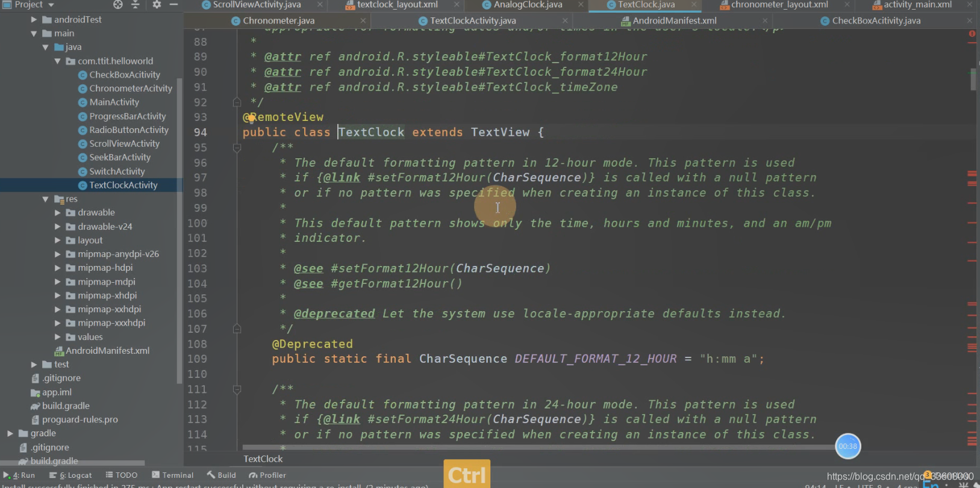The image size is (980, 488).
Task: Switch to textclock_layout.xml tab
Action: [x=398, y=5]
